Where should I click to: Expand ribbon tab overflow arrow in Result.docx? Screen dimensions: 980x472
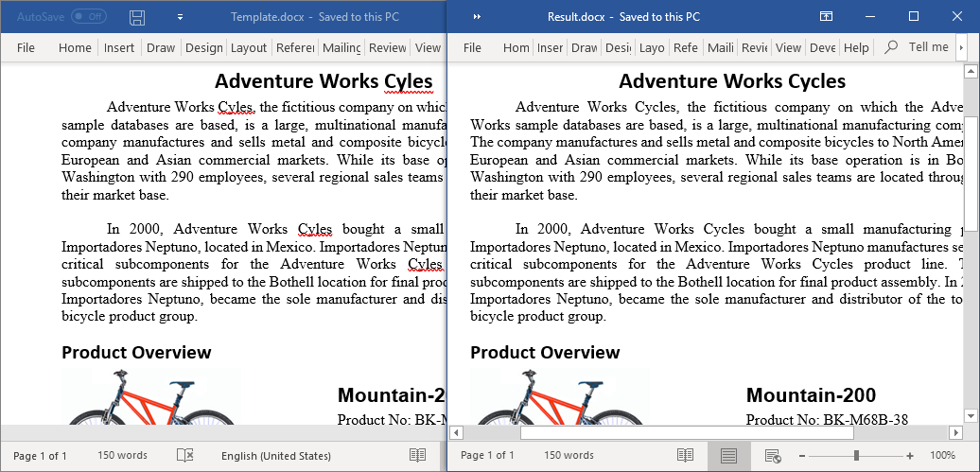point(961,48)
